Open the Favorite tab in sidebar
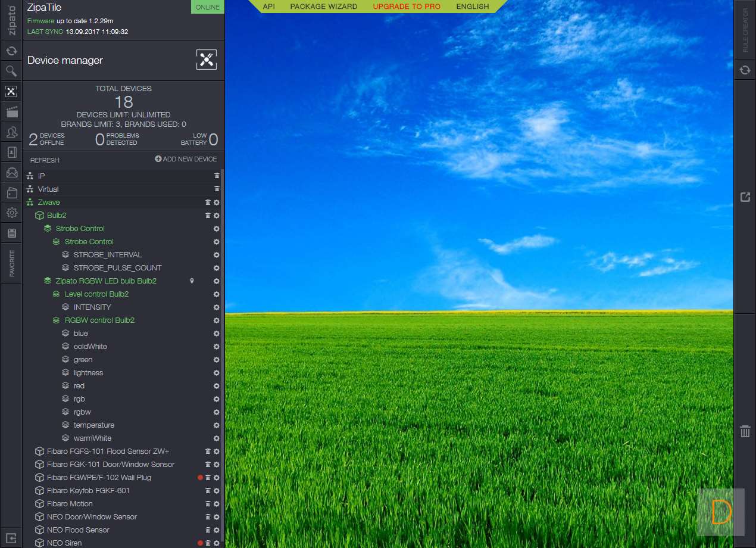This screenshot has width=756, height=548. pyautogui.click(x=11, y=263)
